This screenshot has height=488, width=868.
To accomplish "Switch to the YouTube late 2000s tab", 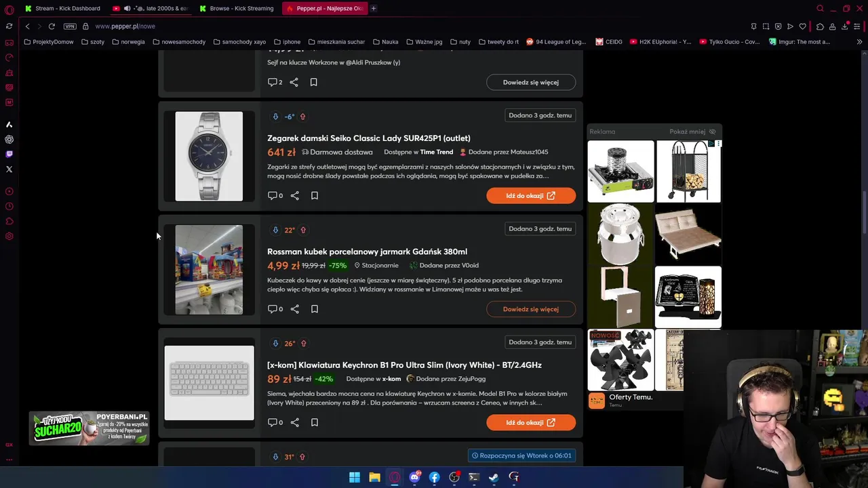I will [151, 9].
